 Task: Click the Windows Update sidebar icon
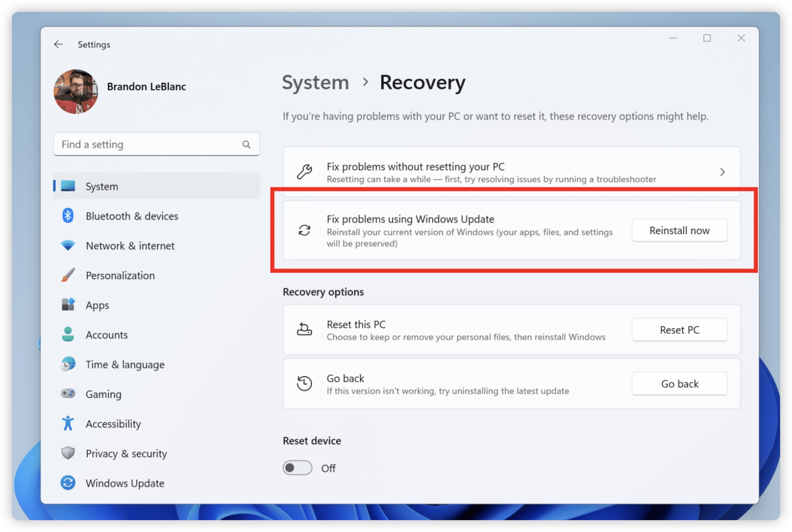click(68, 483)
